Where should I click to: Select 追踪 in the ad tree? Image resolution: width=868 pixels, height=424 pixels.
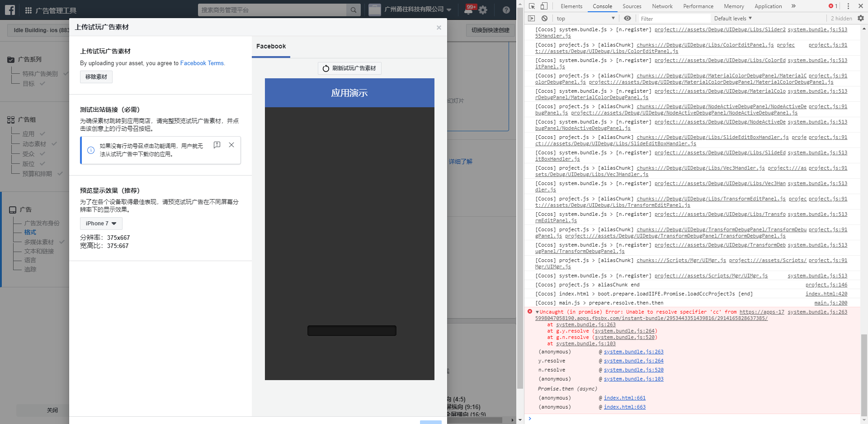pyautogui.click(x=30, y=270)
